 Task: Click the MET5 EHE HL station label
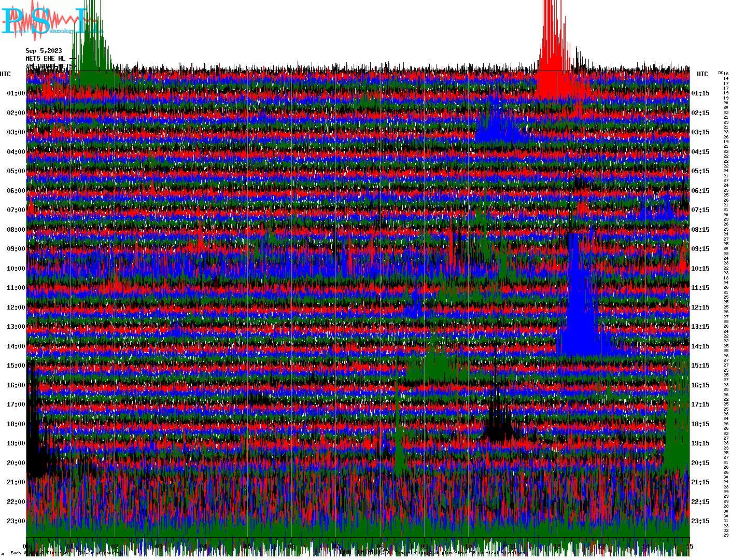tap(46, 59)
